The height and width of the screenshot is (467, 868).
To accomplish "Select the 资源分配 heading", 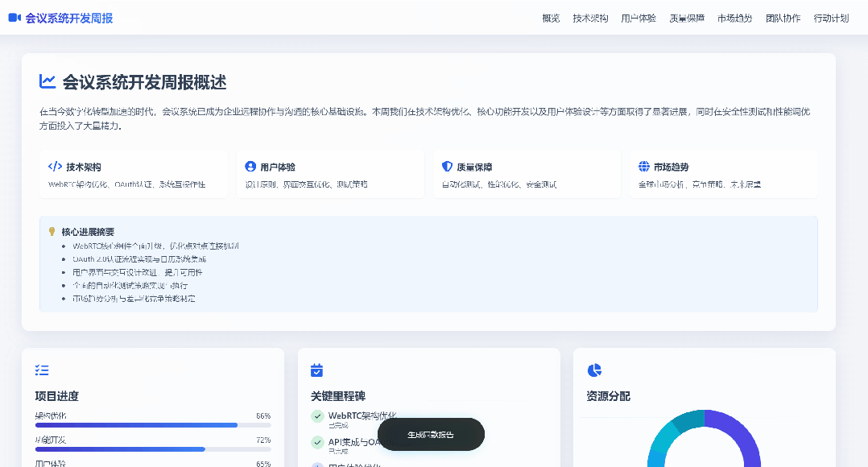I will (609, 396).
